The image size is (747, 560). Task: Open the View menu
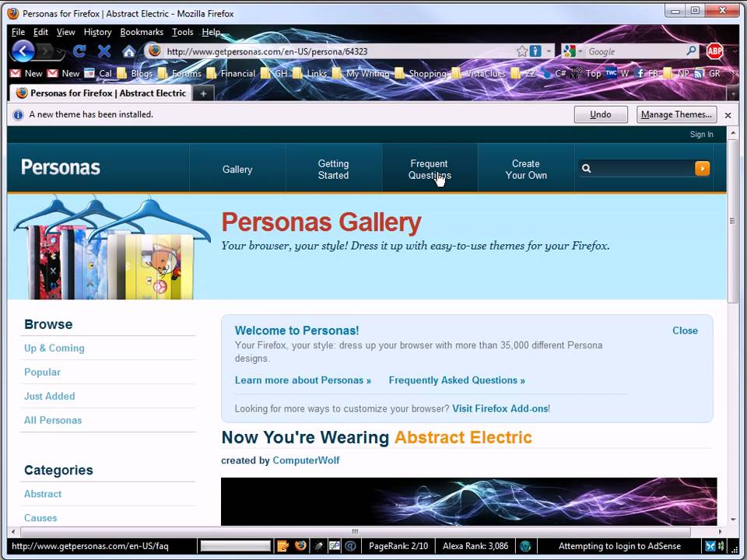[65, 32]
